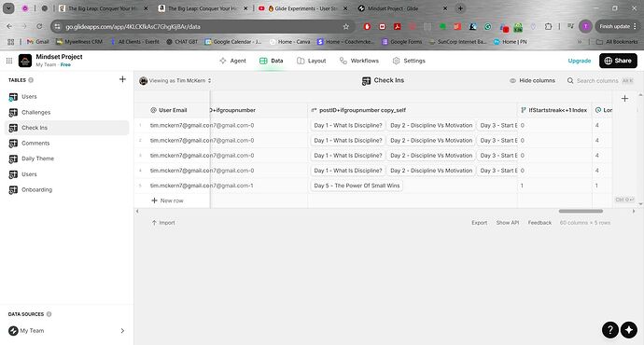Go back with browser back arrow

point(9,26)
